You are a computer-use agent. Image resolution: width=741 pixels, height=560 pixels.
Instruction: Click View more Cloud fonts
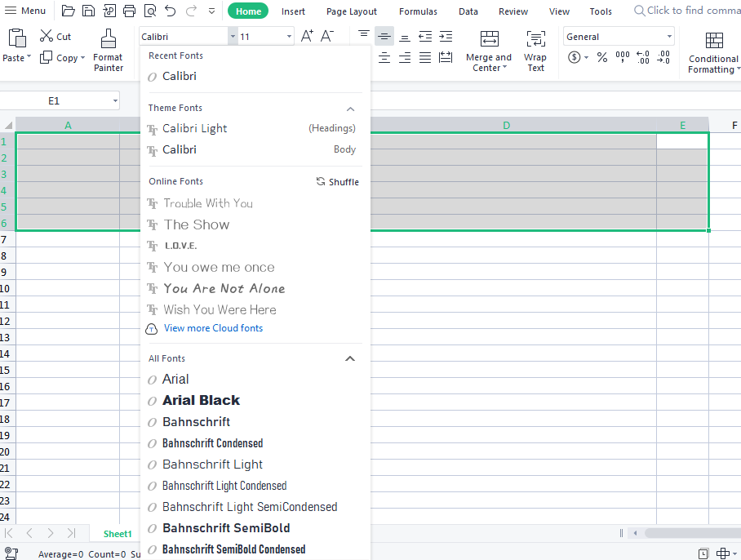click(213, 327)
